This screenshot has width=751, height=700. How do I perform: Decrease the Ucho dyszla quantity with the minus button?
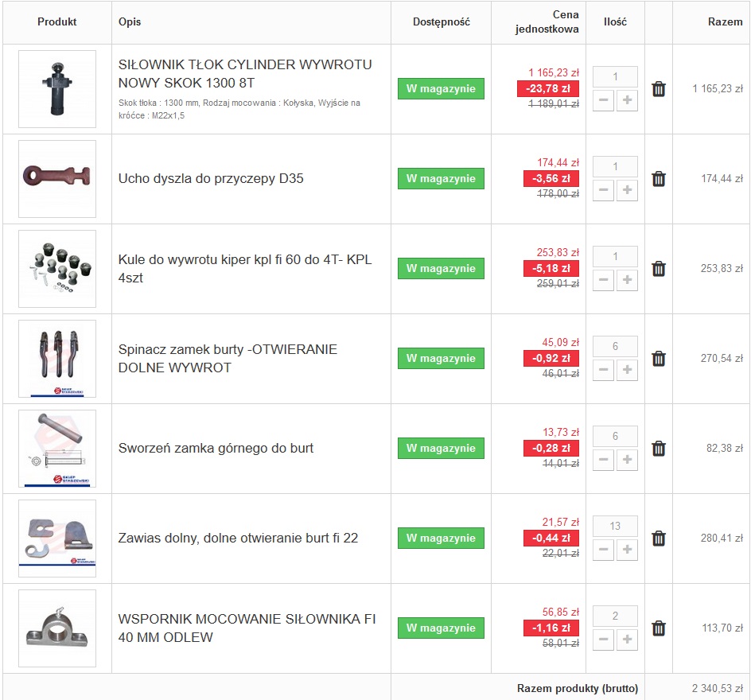click(x=604, y=190)
